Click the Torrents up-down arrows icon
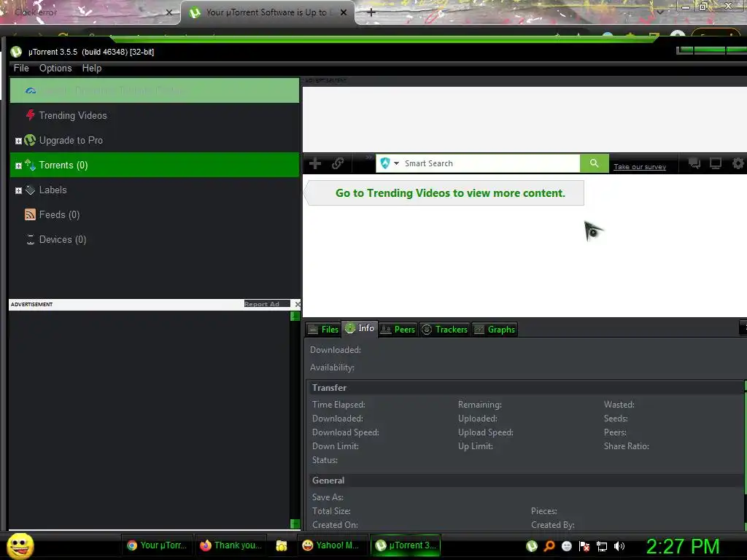This screenshot has width=747, height=560. point(30,165)
